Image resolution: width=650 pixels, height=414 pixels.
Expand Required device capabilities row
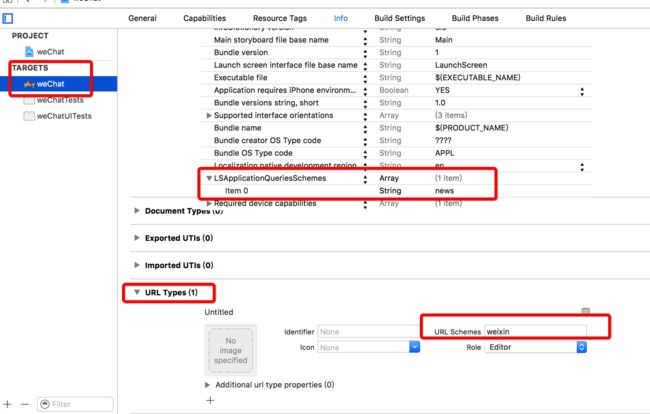click(209, 203)
